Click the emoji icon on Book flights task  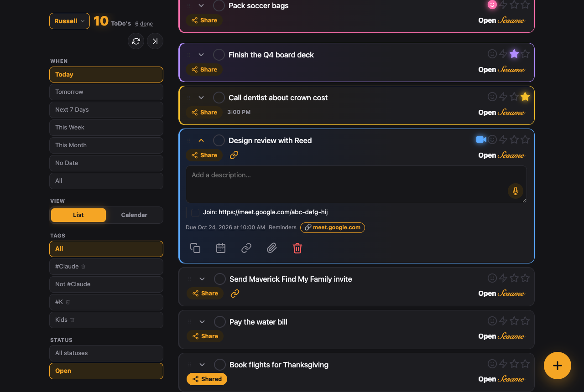pyautogui.click(x=492, y=364)
